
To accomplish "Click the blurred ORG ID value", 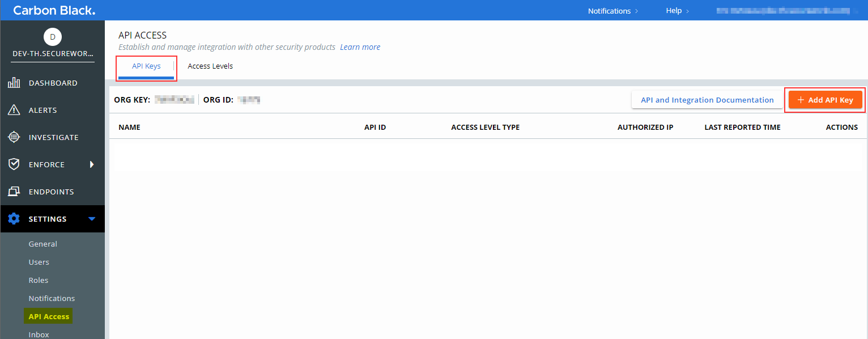I will (249, 100).
